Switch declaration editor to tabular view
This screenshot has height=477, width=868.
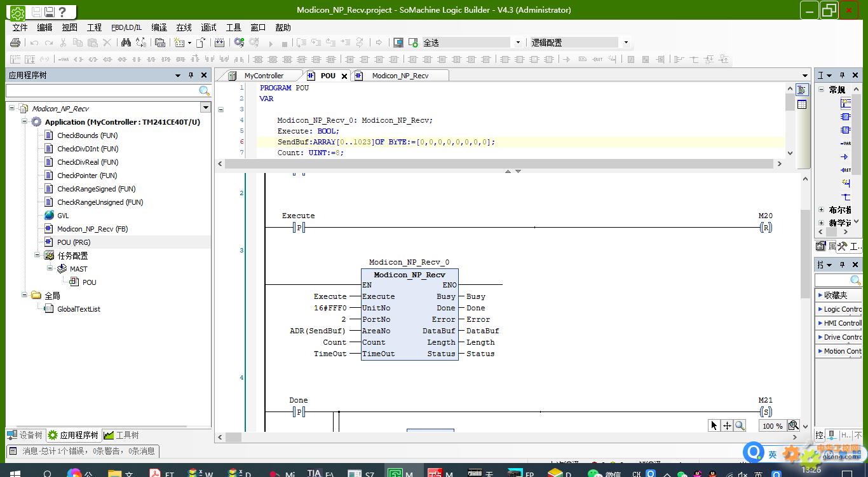802,104
